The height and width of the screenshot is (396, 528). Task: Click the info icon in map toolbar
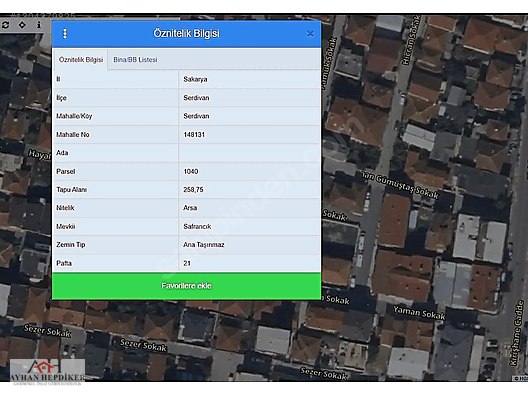39,25
